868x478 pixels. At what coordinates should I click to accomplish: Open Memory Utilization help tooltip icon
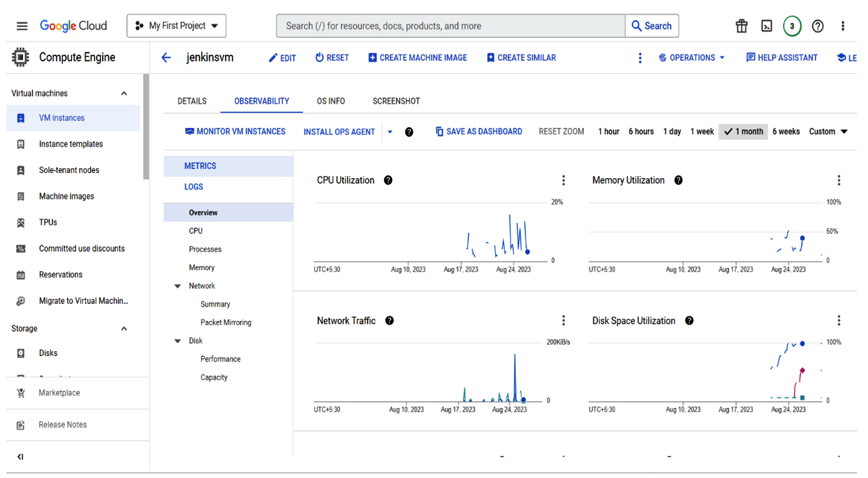pos(678,180)
